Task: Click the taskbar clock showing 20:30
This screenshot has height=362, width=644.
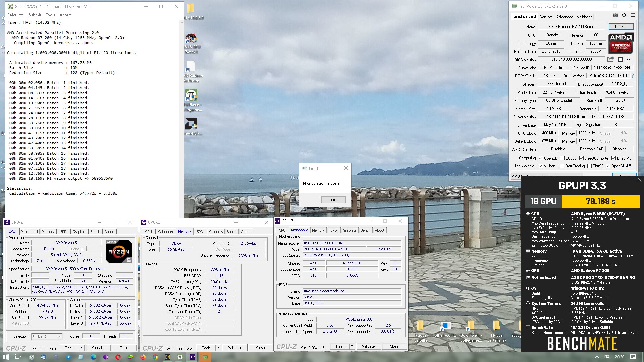Action: 619,357
